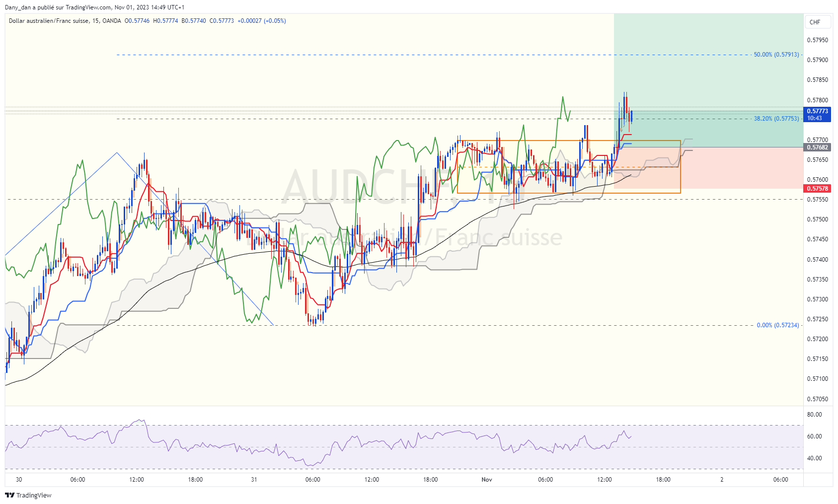Select the 38.20% (0.57753) Fibonacci label
The image size is (838, 504).
coord(776,119)
